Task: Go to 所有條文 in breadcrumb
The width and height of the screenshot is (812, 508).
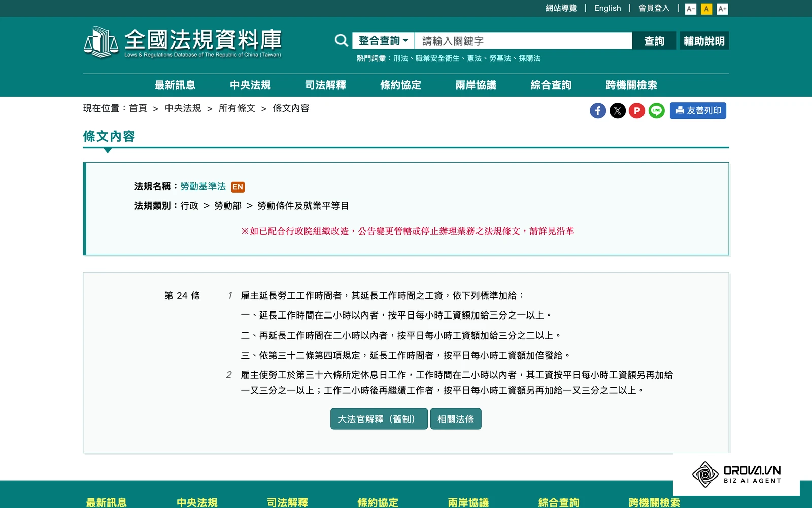Action: click(x=236, y=108)
